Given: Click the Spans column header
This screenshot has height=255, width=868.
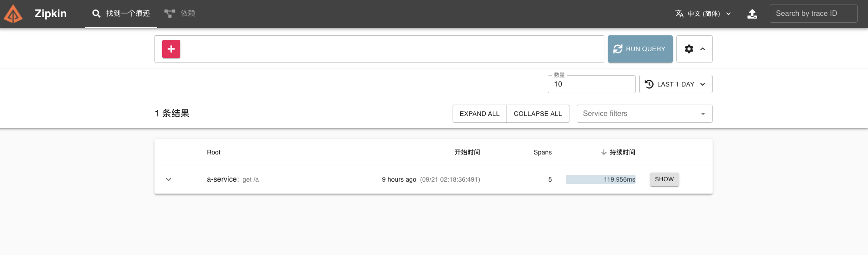Looking at the screenshot, I should pyautogui.click(x=543, y=152).
